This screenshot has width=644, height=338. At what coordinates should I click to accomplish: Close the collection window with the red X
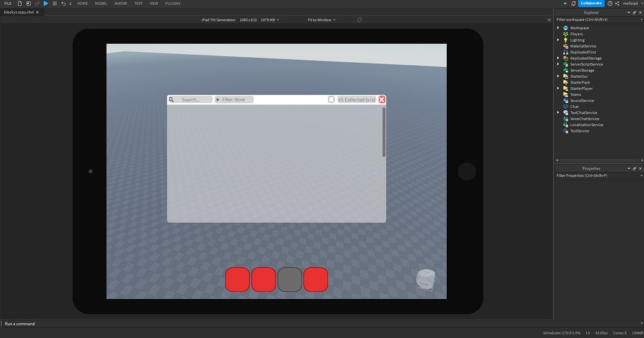point(382,100)
